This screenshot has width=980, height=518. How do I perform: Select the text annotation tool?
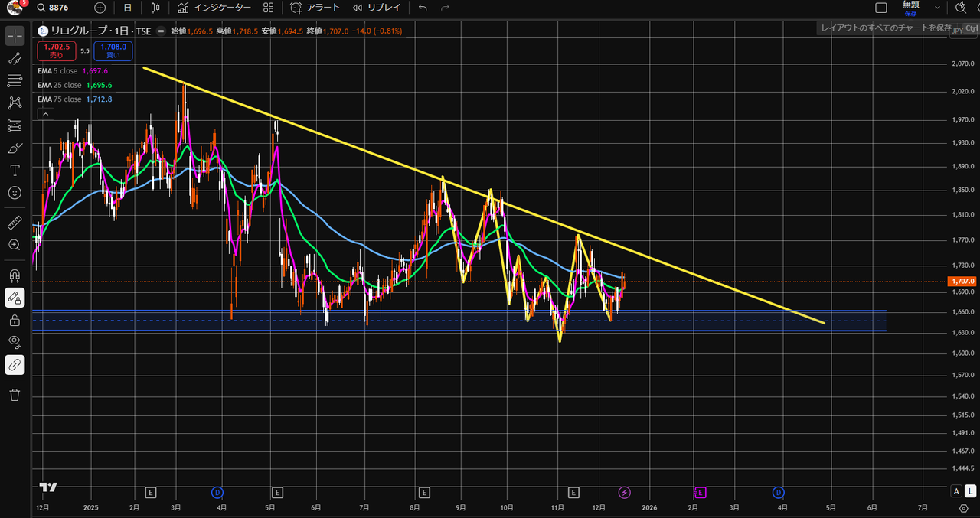tap(15, 170)
